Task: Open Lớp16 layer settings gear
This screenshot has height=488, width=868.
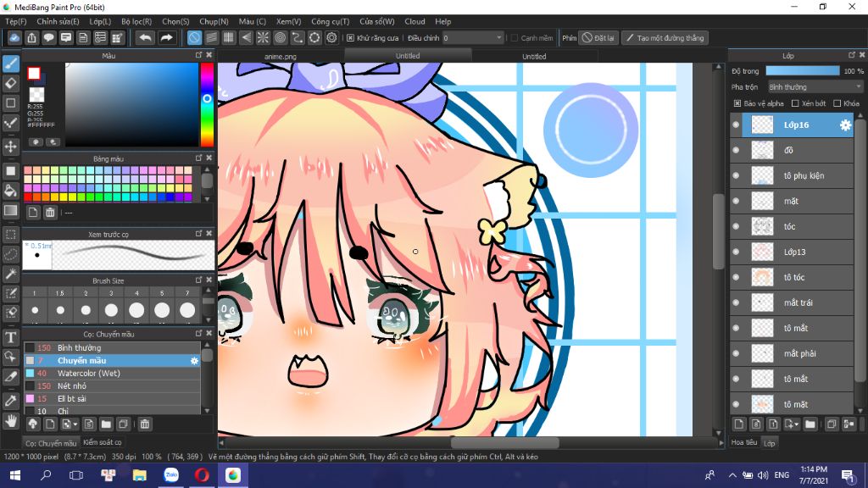Action: pos(845,125)
